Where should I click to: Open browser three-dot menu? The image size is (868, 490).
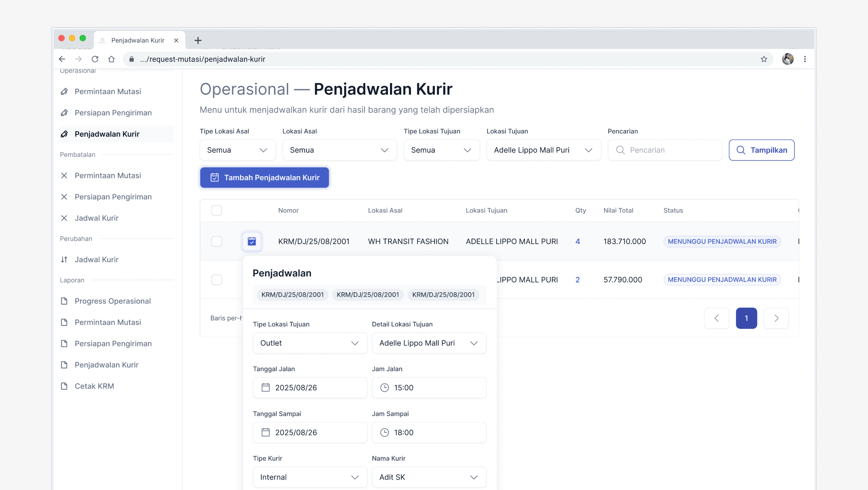point(805,59)
